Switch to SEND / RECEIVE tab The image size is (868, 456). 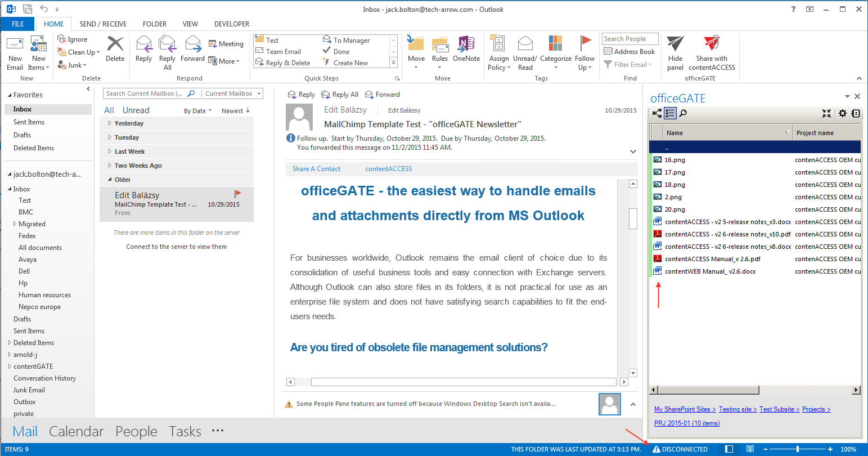(x=103, y=24)
